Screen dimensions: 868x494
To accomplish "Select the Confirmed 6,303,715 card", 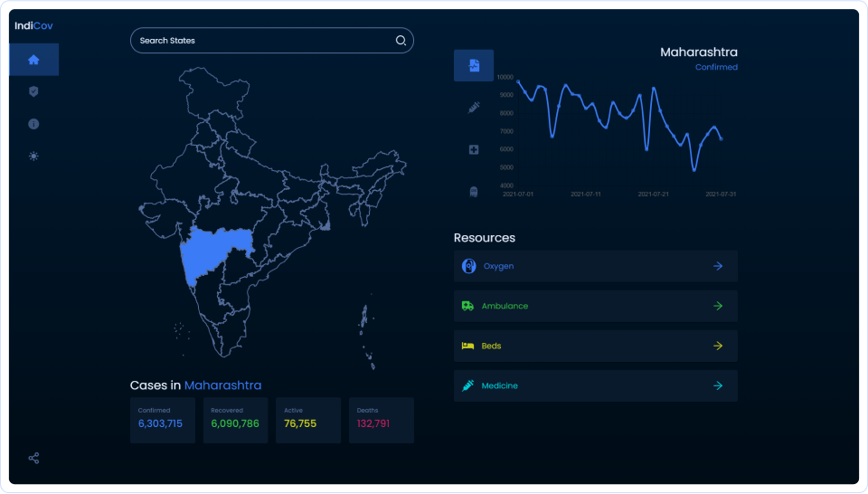I will (163, 420).
